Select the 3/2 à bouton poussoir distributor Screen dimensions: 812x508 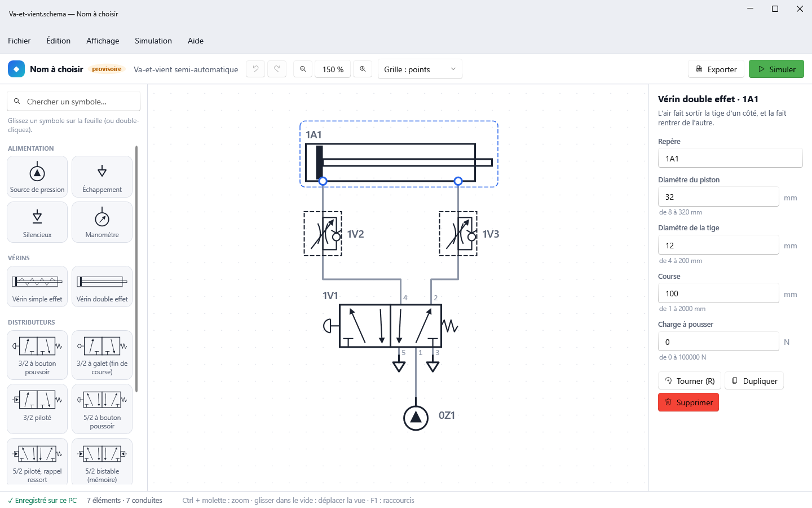click(37, 355)
